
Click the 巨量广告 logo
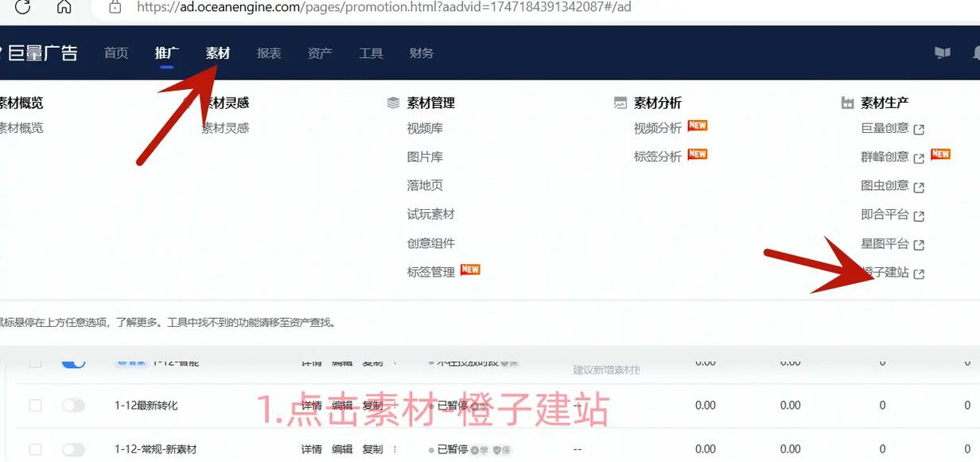point(40,53)
